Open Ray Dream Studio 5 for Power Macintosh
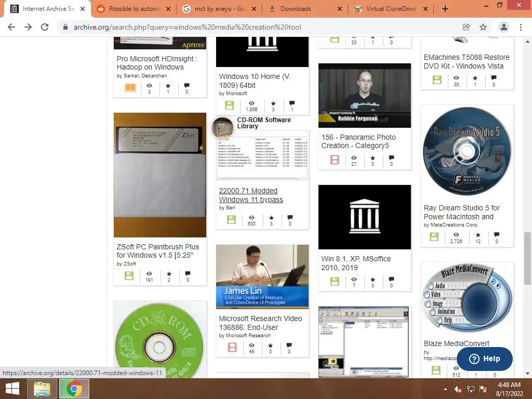Image resolution: width=532 pixels, height=399 pixels. coord(461,212)
